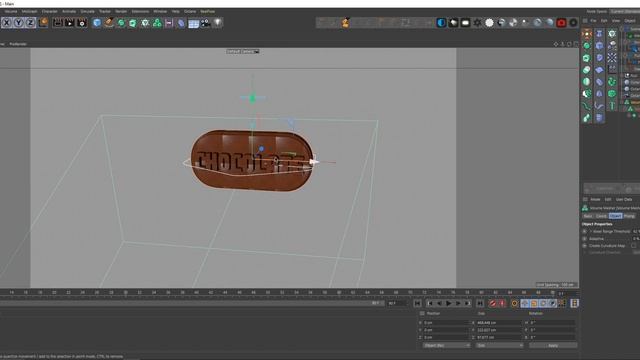640x360 pixels.
Task: Click the white sphere icon in the upper right toolbar
Action: pos(489,23)
